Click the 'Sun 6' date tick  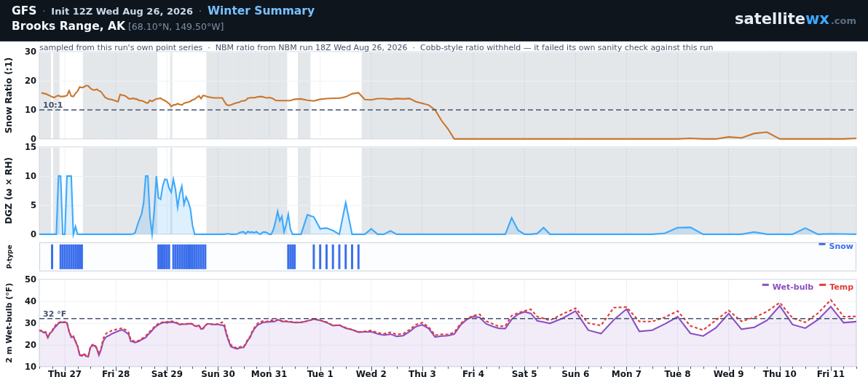click(x=576, y=373)
